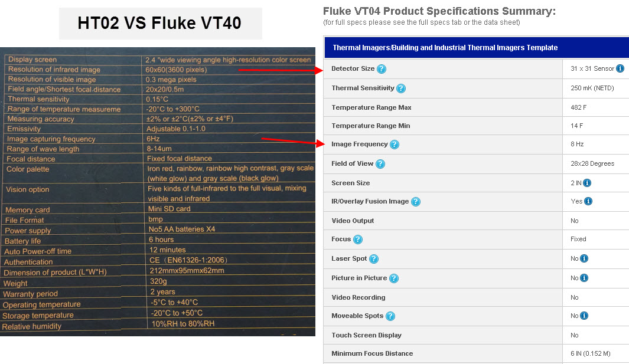This screenshot has height=364, width=629.
Task: Click the help icon beside Detector Size
Action: tap(382, 69)
